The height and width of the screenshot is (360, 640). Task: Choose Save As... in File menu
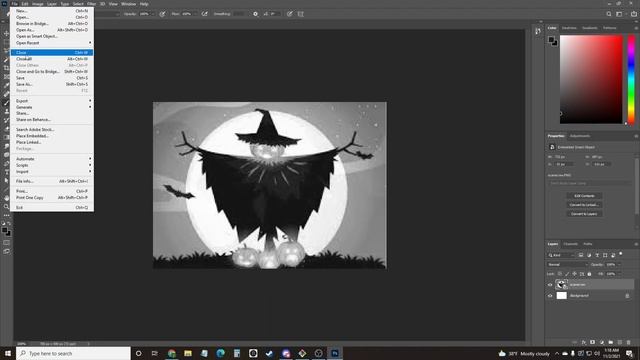click(x=52, y=84)
